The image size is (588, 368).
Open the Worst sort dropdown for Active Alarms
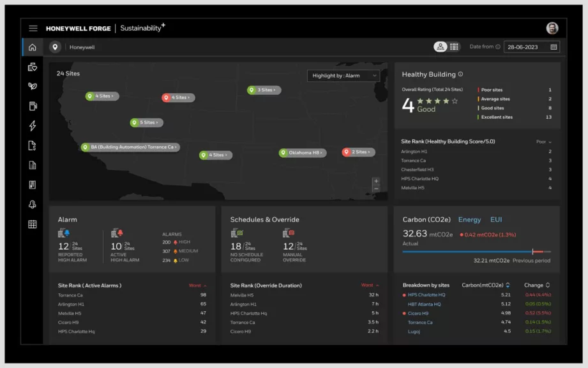[199, 285]
